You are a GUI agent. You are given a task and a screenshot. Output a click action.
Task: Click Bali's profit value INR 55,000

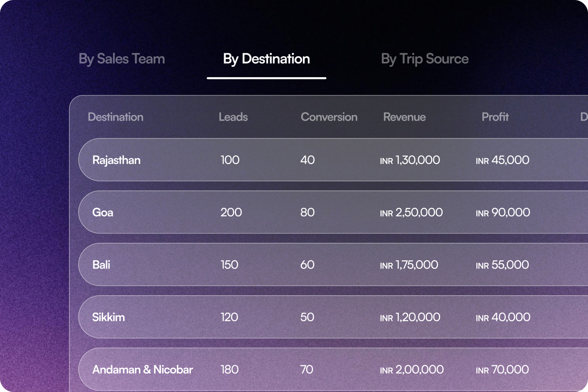(x=502, y=265)
